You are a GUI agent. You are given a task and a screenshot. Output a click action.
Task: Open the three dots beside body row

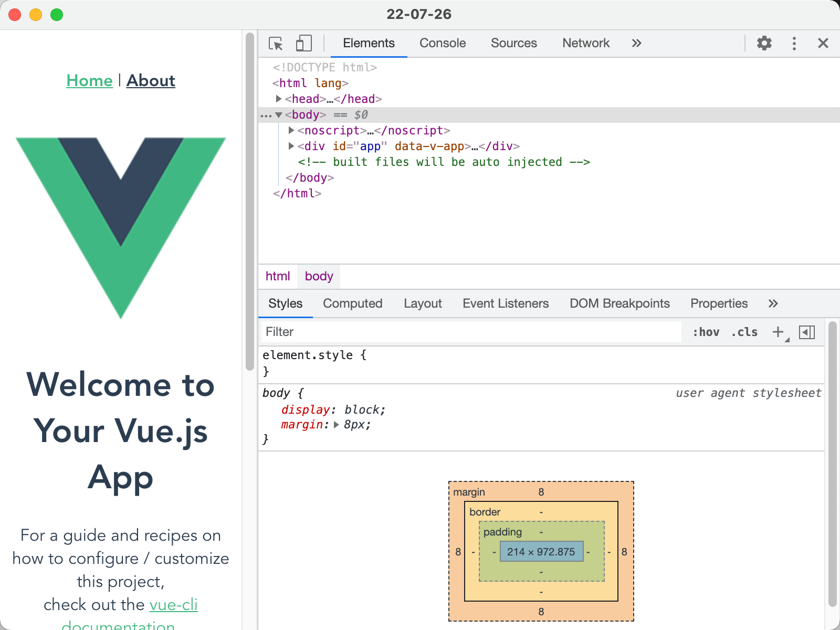pyautogui.click(x=266, y=115)
